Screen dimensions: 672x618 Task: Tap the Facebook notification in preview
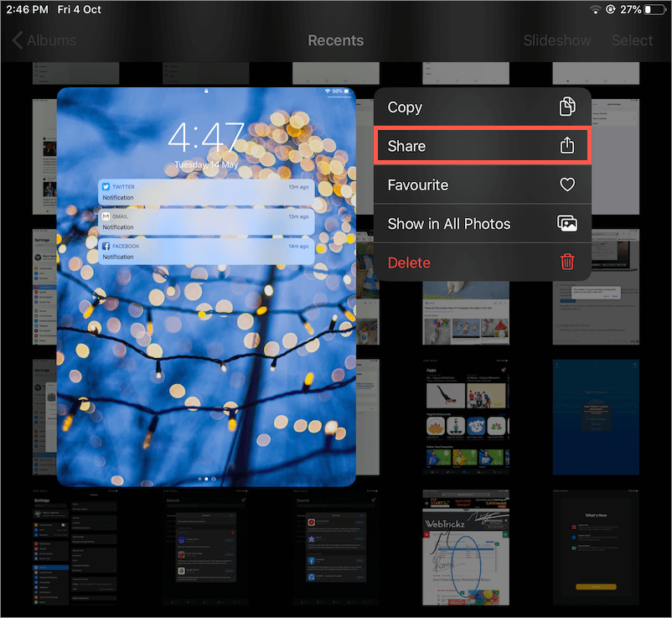tap(206, 252)
